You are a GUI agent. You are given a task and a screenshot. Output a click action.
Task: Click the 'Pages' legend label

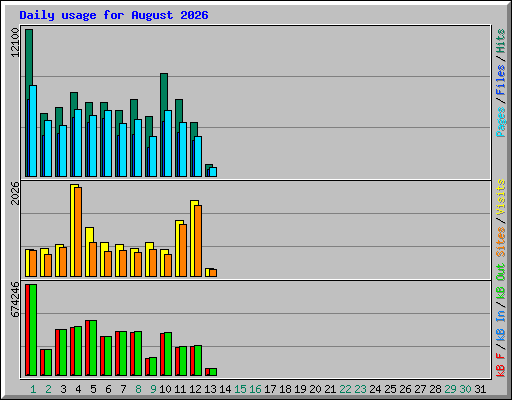tap(500, 122)
